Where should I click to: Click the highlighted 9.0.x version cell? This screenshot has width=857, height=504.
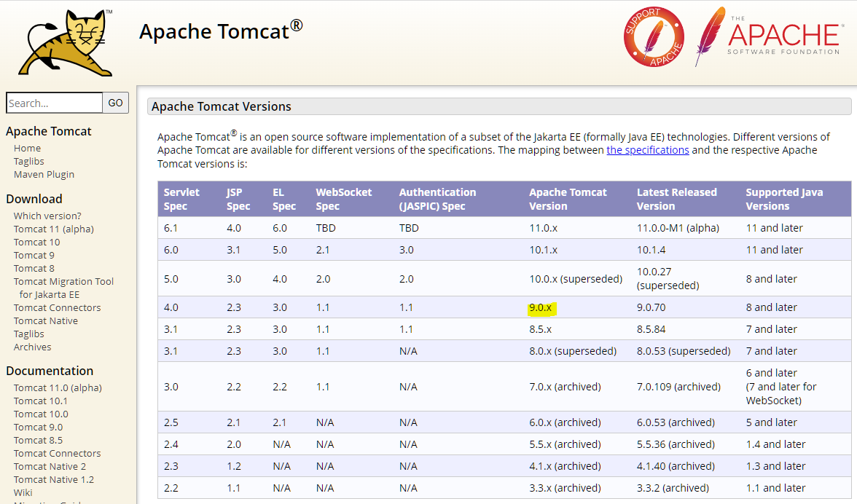(541, 307)
